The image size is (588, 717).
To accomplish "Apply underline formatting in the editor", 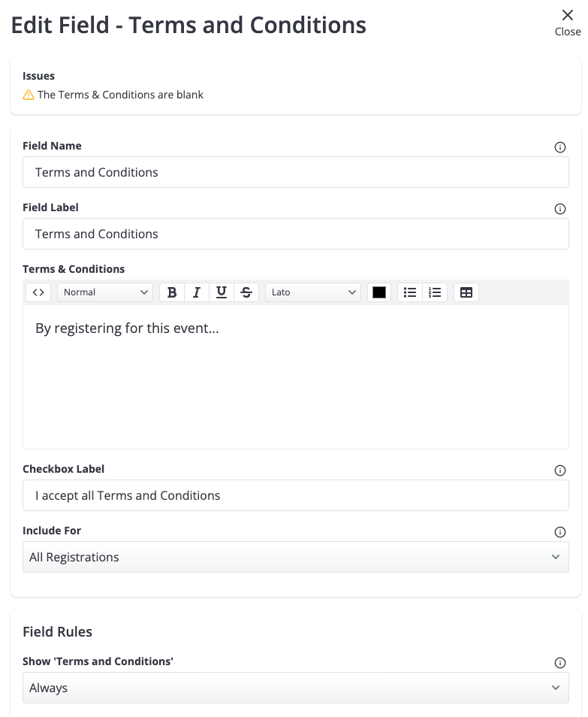I will point(222,292).
